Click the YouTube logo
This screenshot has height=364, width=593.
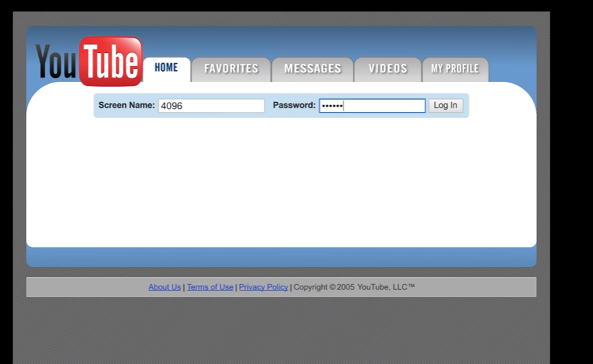coord(89,61)
